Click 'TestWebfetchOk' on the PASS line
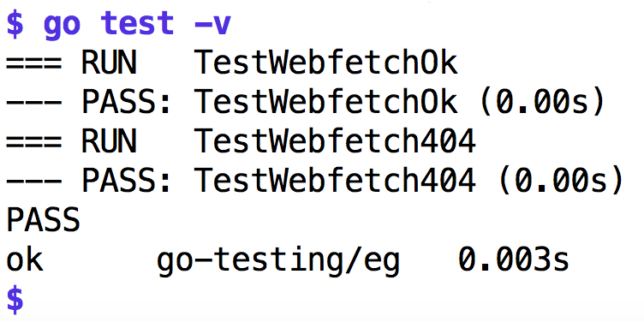Image resolution: width=644 pixels, height=322 pixels. point(325,102)
